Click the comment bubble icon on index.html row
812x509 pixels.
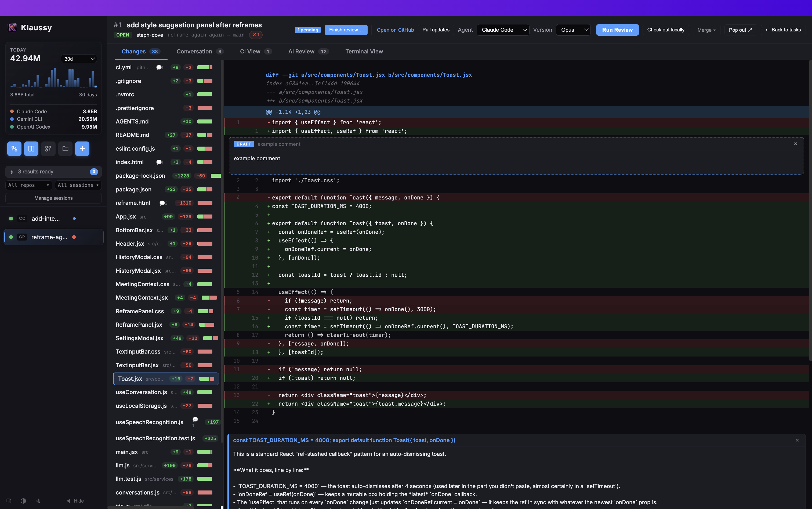coord(159,162)
